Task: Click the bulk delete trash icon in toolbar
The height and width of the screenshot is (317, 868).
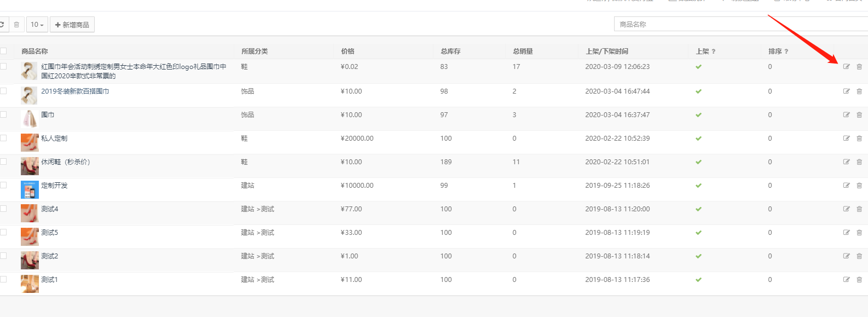Action: tap(16, 25)
